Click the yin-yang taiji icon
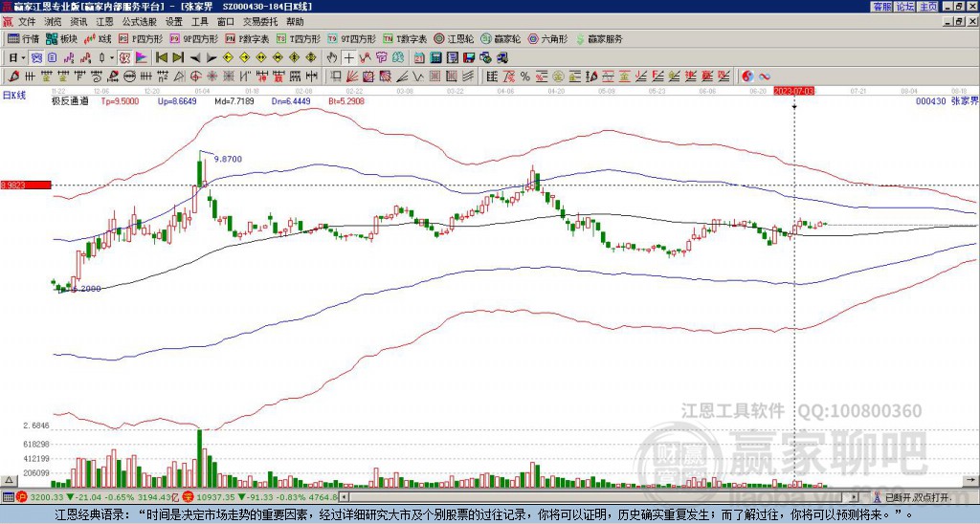Screen dimensions: 980x524 [747, 76]
